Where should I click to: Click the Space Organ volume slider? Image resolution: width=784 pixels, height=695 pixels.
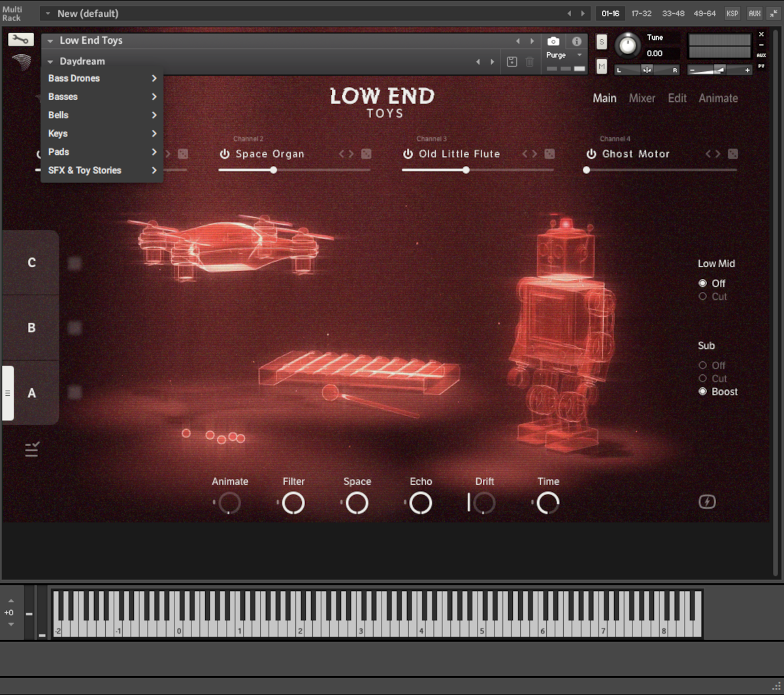295,170
